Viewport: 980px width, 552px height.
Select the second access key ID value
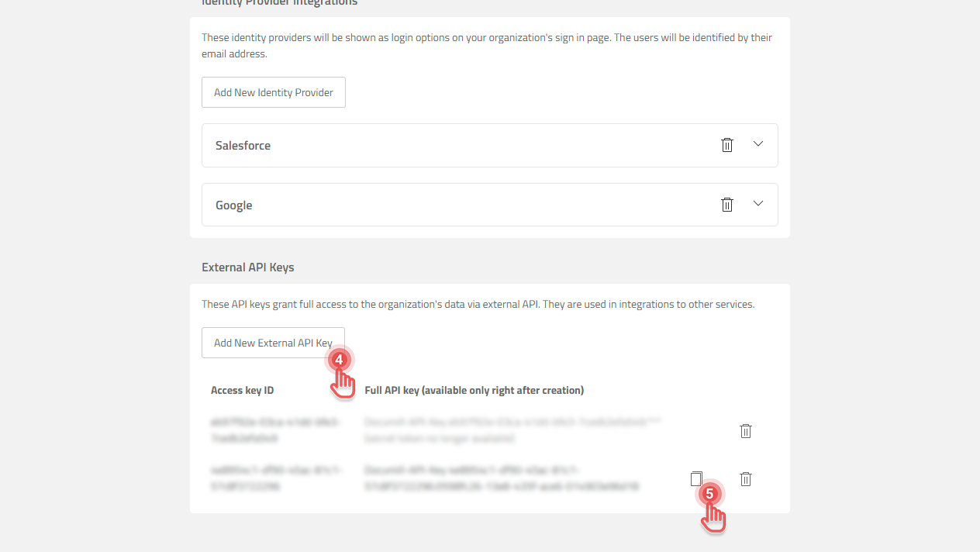(276, 478)
